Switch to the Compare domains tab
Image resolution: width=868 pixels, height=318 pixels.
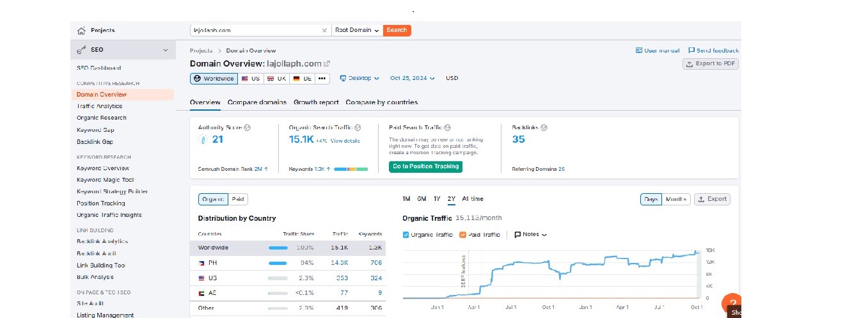pyautogui.click(x=256, y=102)
